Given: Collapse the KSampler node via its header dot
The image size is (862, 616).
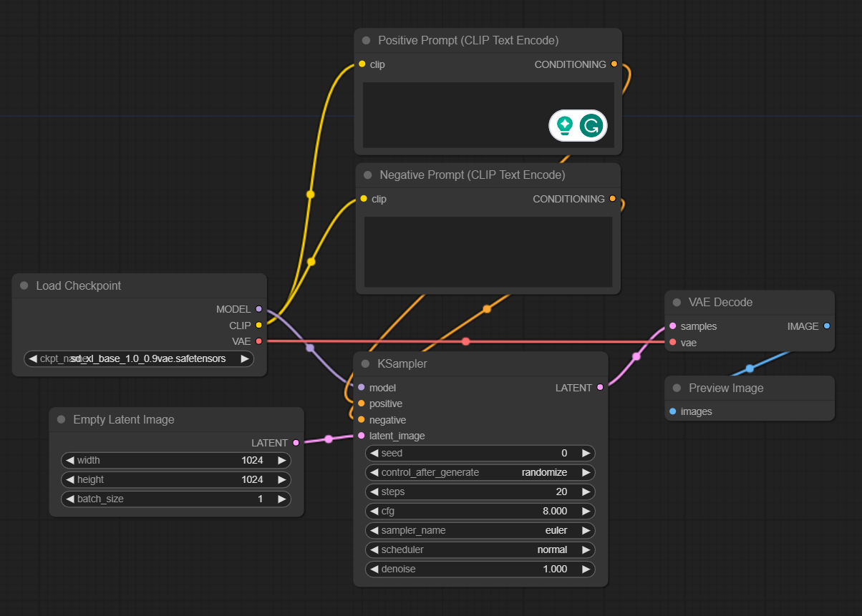Looking at the screenshot, I should [367, 363].
